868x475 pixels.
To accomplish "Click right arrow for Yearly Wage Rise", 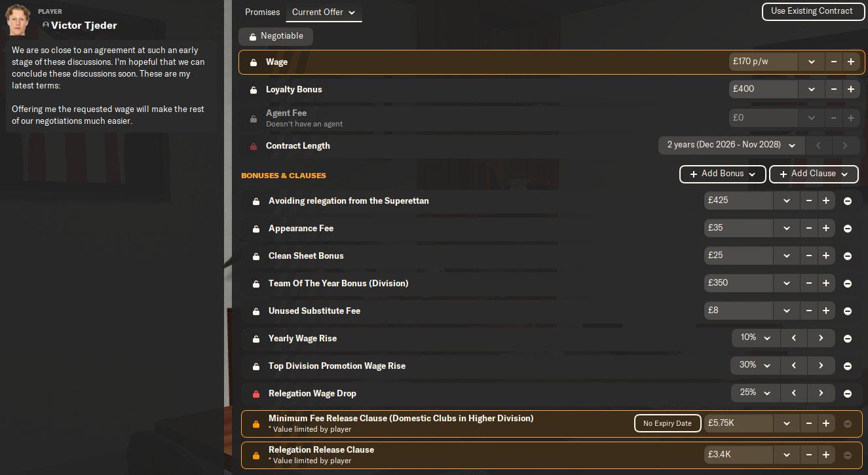I will (821, 338).
